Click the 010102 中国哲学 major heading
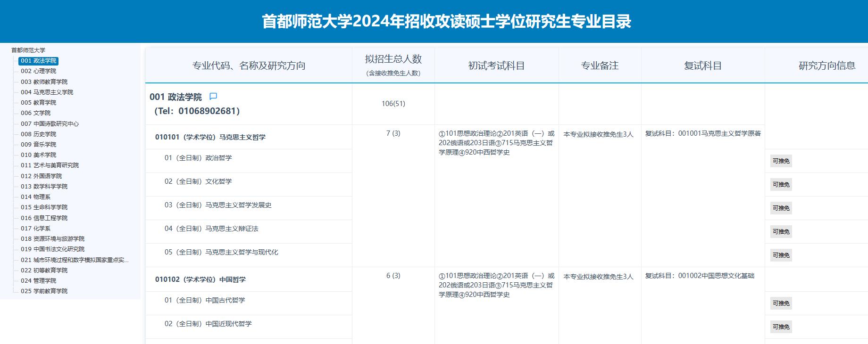868x344 pixels. click(200, 279)
